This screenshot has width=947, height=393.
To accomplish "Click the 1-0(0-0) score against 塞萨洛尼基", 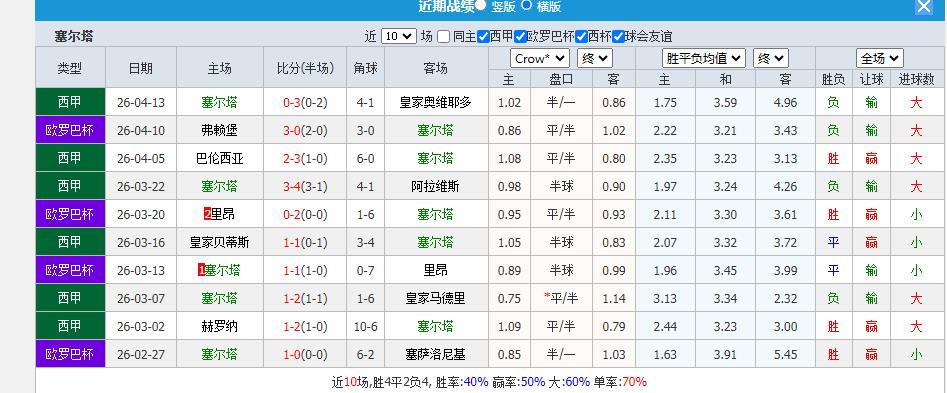I will 305,354.
